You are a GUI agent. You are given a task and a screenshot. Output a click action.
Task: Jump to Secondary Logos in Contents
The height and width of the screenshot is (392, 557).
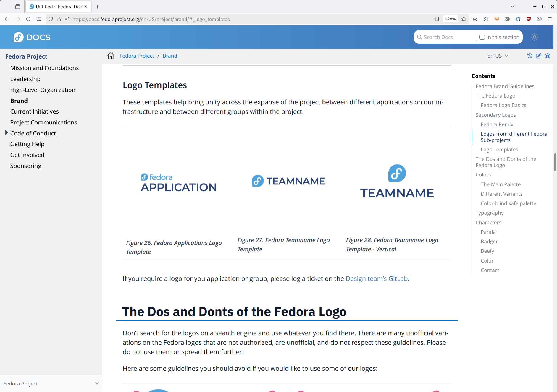click(496, 115)
